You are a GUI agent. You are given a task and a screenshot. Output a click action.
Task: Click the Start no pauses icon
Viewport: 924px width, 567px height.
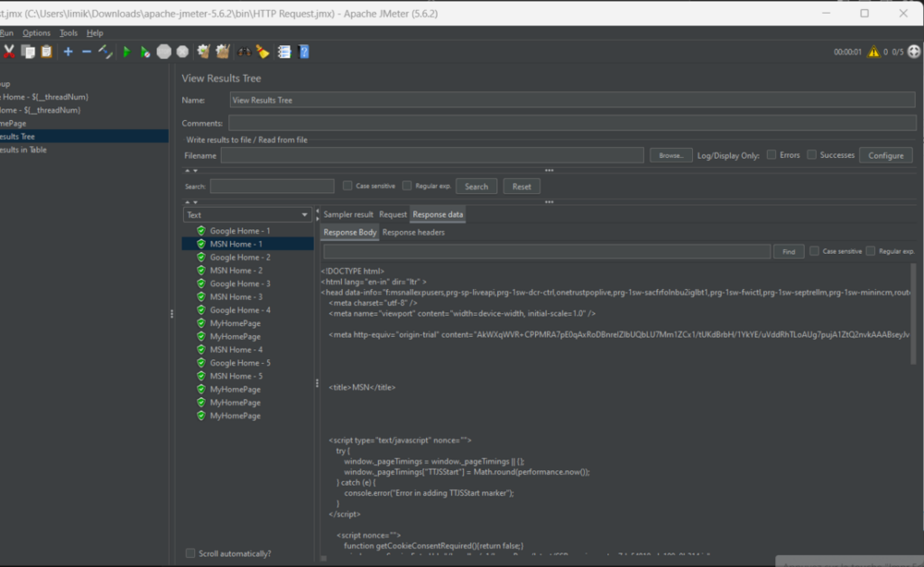[144, 52]
